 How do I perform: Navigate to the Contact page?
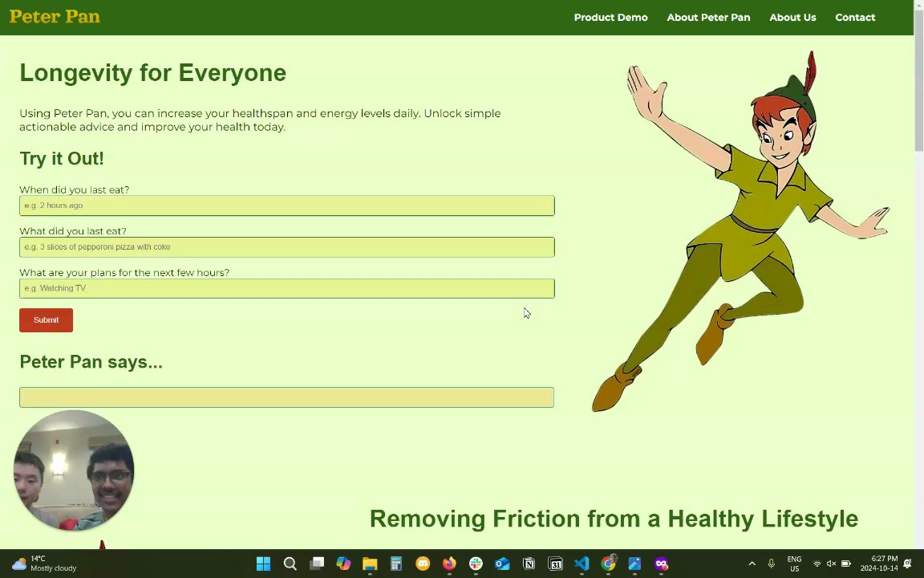click(855, 18)
